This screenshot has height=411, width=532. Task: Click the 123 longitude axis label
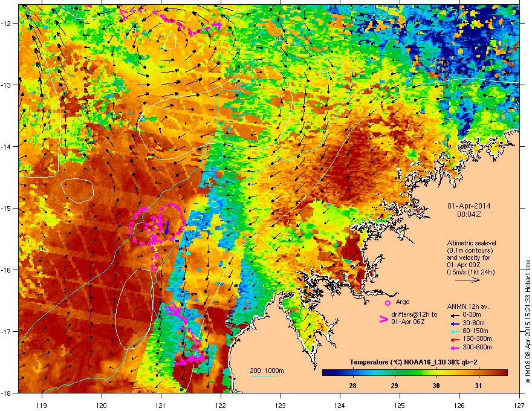(281, 405)
